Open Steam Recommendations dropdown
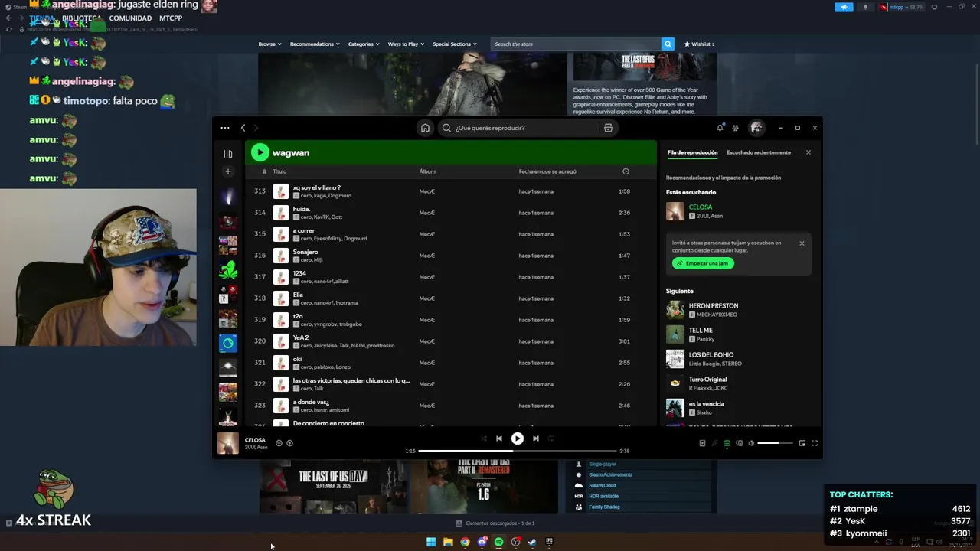 (314, 44)
